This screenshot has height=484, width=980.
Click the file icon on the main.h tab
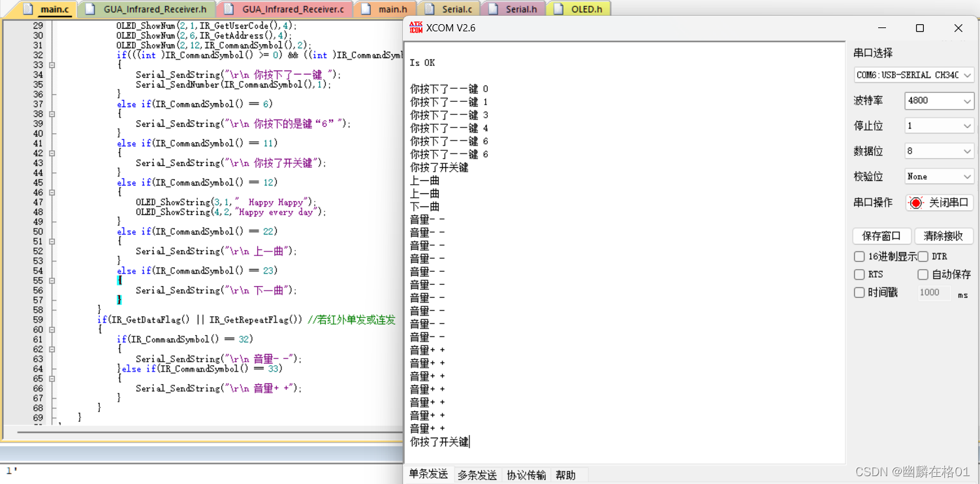point(367,8)
